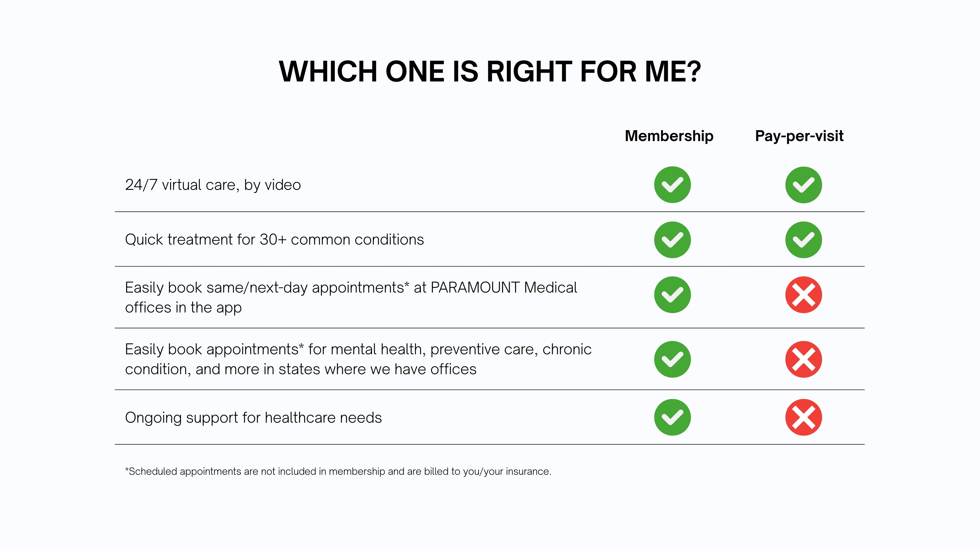Click Pay-per-visit green check for 24/7 virtual care

click(803, 185)
